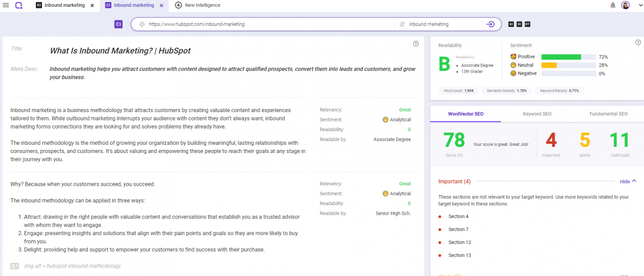Click the Neutral sentiment bar

coord(568,65)
